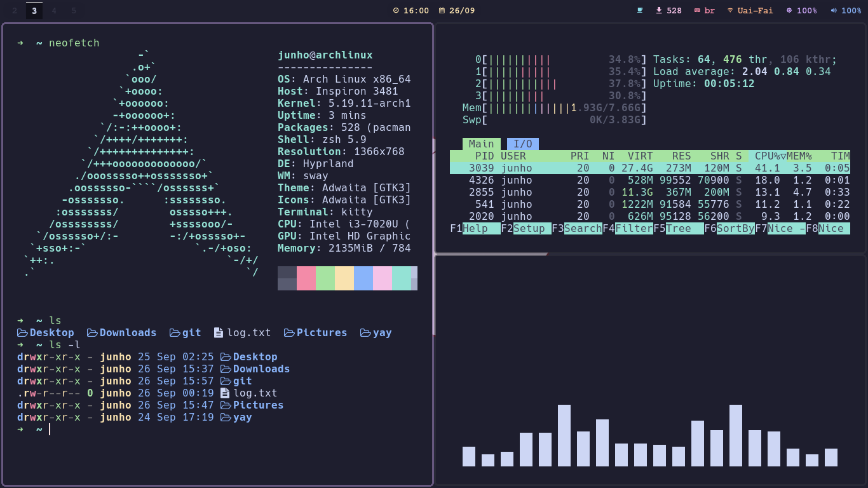Select htop process row PID 2855
The image size is (868, 488).
(x=650, y=192)
